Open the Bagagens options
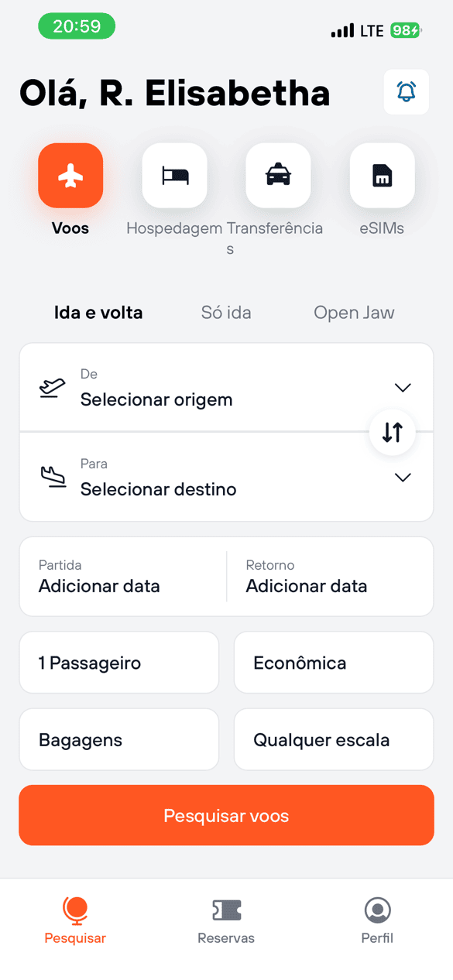The image size is (453, 980). 118,739
